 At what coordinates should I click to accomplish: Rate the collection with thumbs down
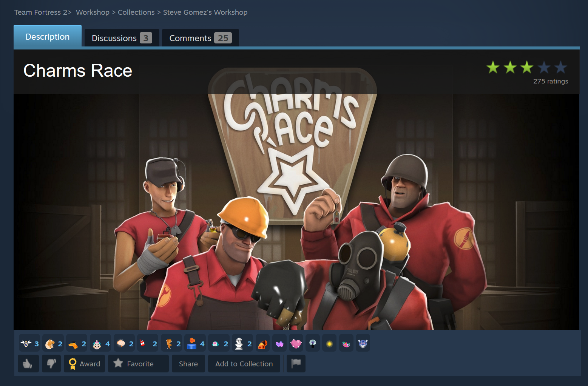click(x=51, y=364)
